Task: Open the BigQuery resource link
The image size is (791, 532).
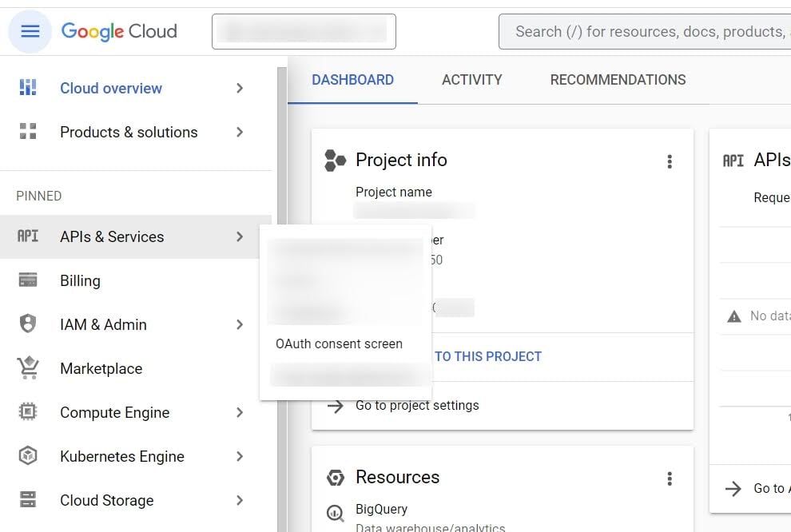Action: click(x=381, y=509)
